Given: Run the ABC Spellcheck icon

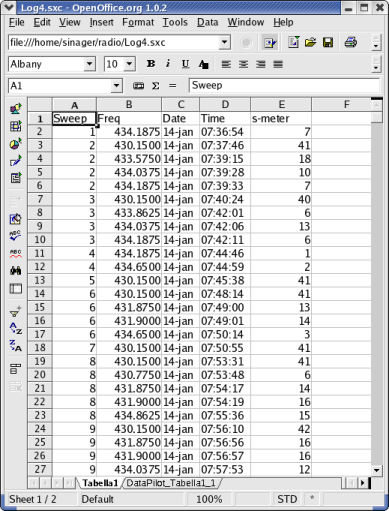Looking at the screenshot, I should point(16,236).
